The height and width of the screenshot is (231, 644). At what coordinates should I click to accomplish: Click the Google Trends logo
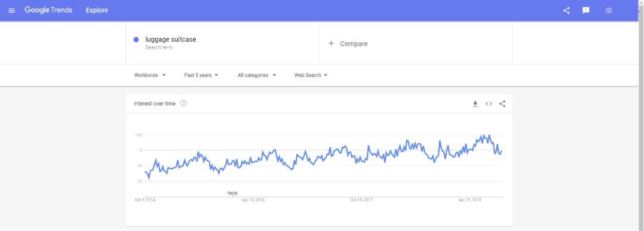[x=48, y=10]
